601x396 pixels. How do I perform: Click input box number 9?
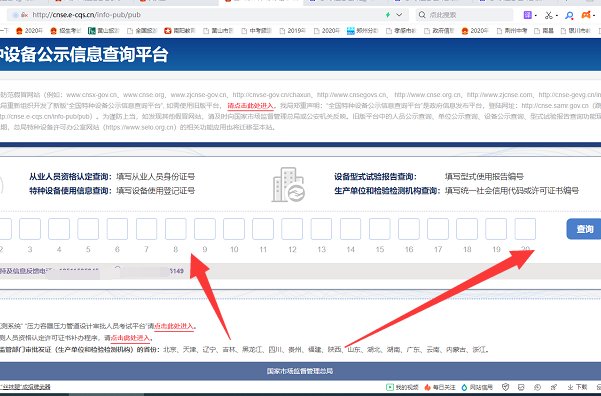205,229
